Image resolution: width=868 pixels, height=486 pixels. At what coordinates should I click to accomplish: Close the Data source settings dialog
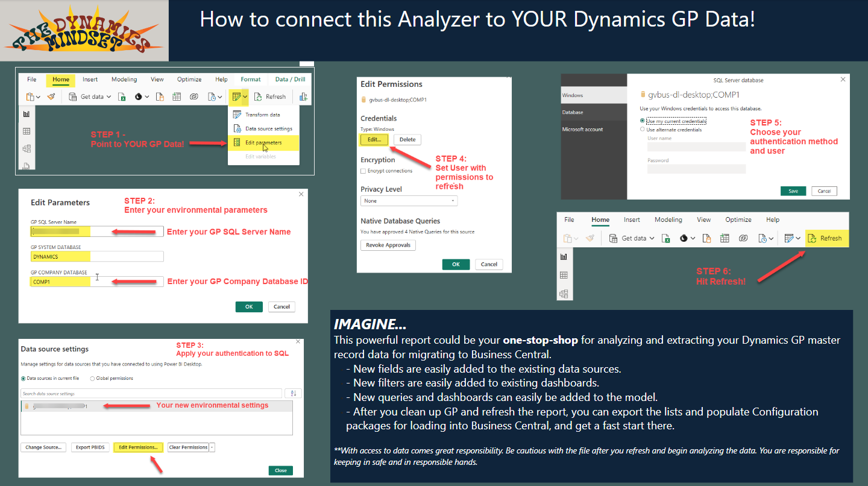coord(281,470)
